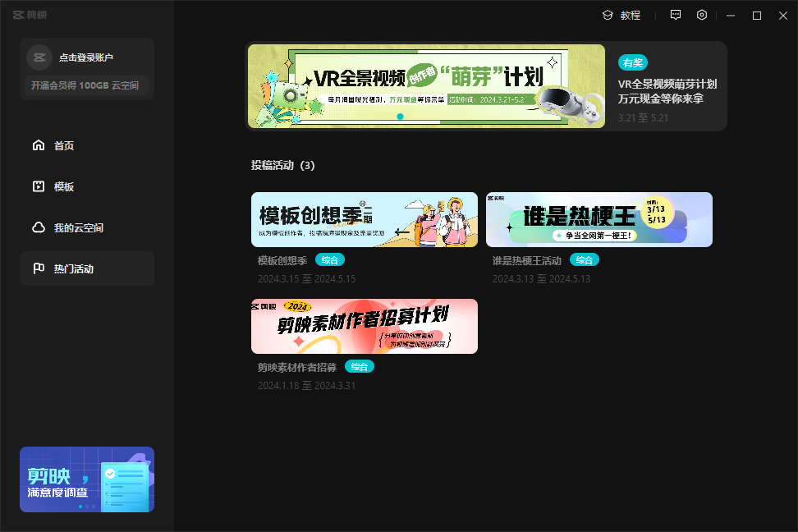Open the 模板创想季 activity thumbnail
Screen dimensions: 798x532
[x=365, y=219]
